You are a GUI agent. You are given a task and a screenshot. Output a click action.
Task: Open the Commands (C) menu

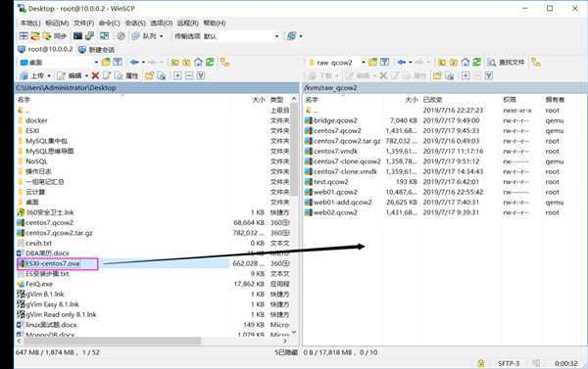tap(109, 23)
